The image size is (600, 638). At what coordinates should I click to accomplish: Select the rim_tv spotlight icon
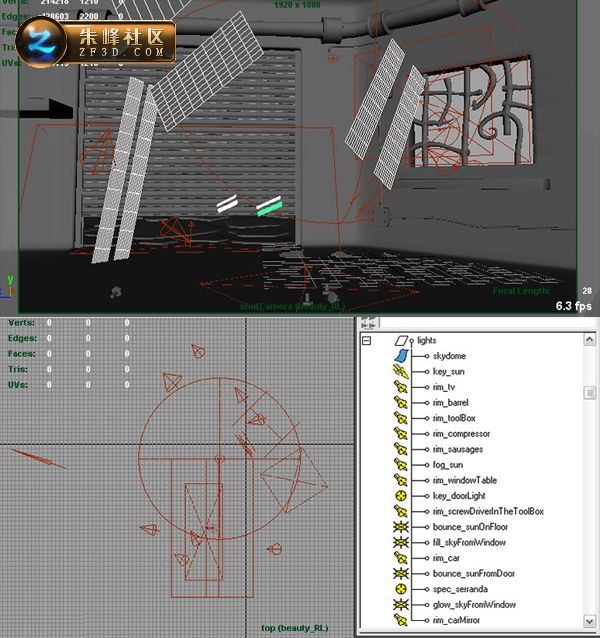[401, 387]
